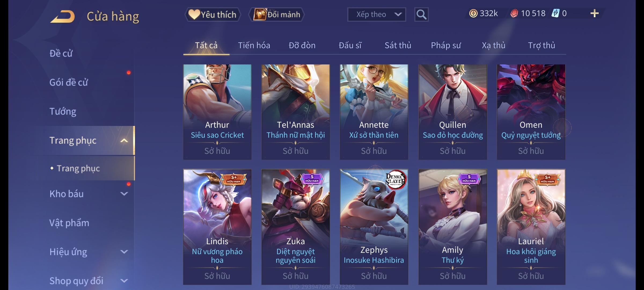Open the search magnifier icon
Image resolution: width=644 pixels, height=290 pixels.
pos(421,15)
